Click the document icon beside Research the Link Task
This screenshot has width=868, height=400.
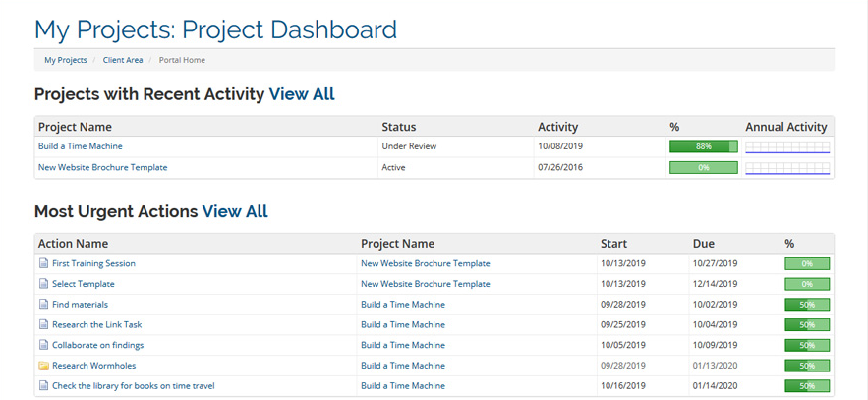tap(43, 324)
